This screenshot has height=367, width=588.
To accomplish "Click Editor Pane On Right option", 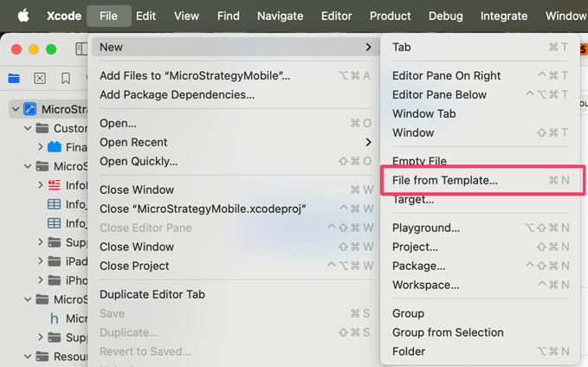I will click(x=446, y=75).
